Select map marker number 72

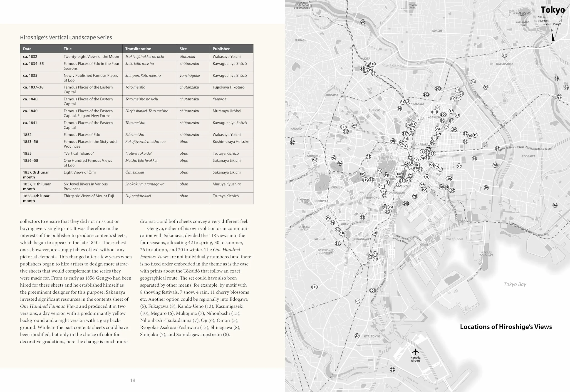coord(392,370)
